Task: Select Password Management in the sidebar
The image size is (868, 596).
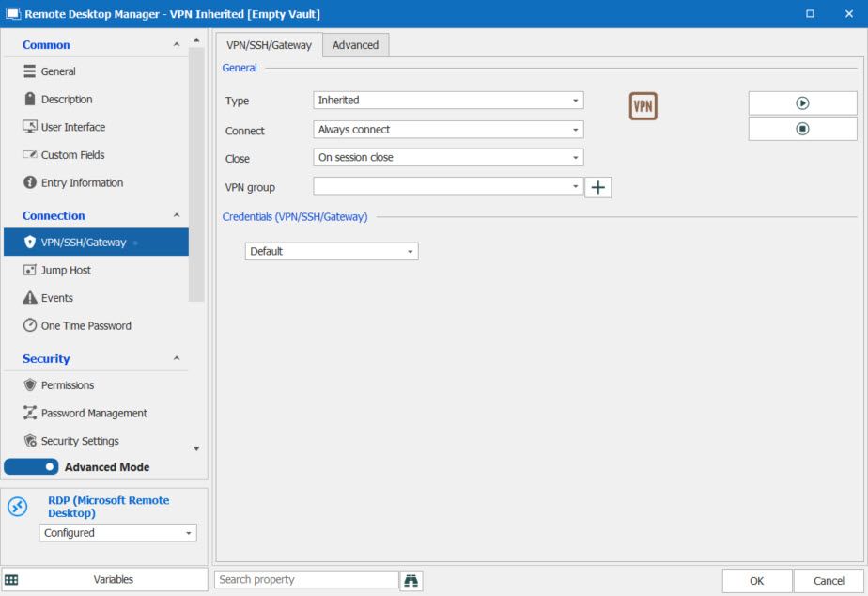Action: click(94, 413)
